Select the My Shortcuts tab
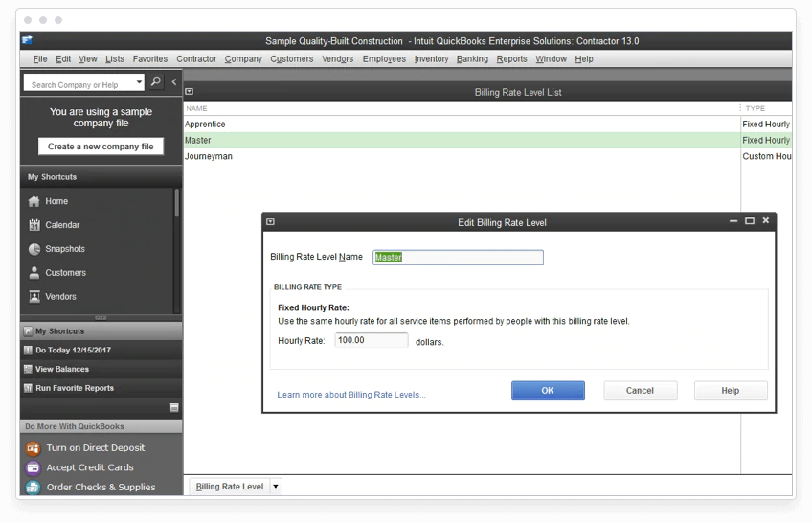Image resolution: width=812 pixels, height=523 pixels. tap(101, 330)
